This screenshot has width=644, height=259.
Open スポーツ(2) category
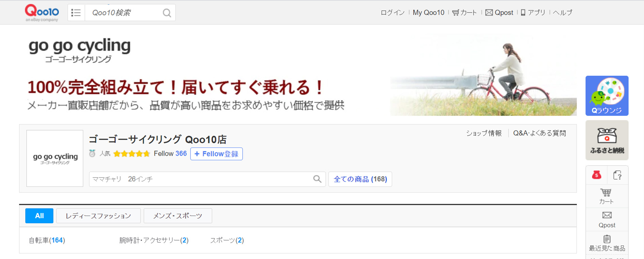tap(227, 240)
